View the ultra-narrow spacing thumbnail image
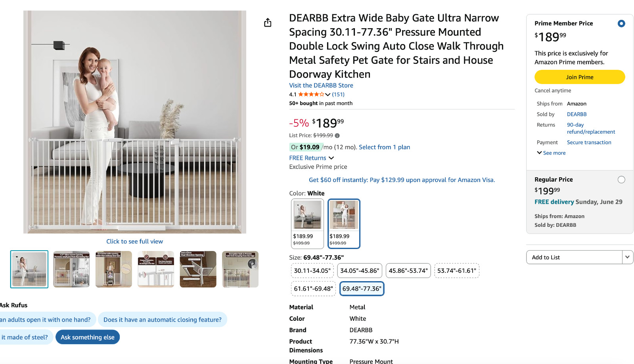The width and height of the screenshot is (634, 364). pos(71,269)
